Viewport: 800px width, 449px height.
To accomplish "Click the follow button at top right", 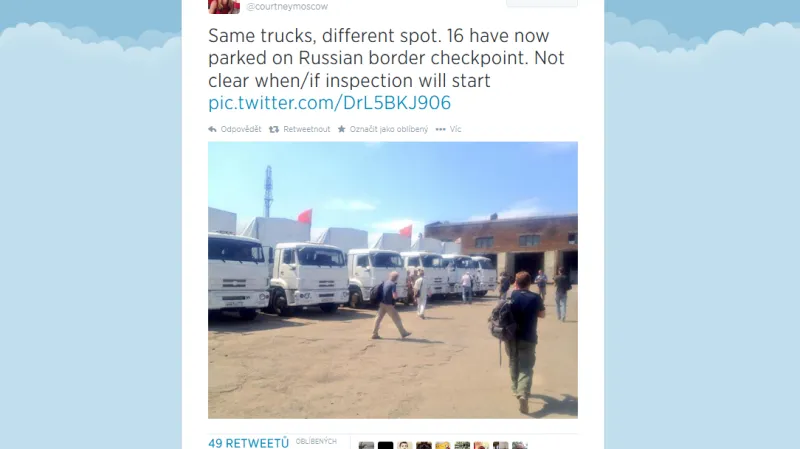I will (541, 3).
